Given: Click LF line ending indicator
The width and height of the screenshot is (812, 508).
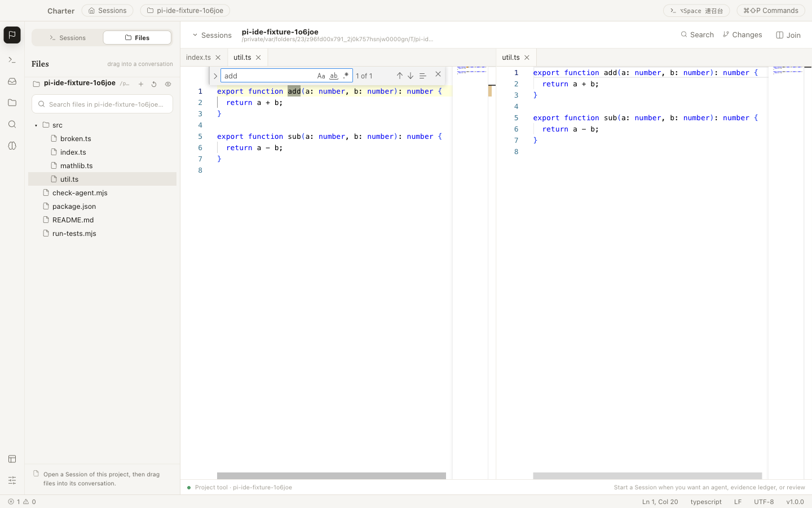Looking at the screenshot, I should click(x=738, y=502).
